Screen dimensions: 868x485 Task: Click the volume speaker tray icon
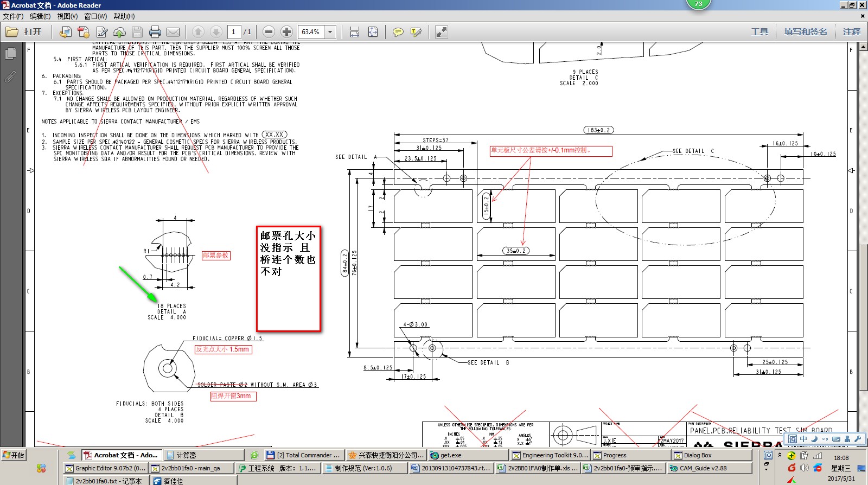[x=804, y=468]
